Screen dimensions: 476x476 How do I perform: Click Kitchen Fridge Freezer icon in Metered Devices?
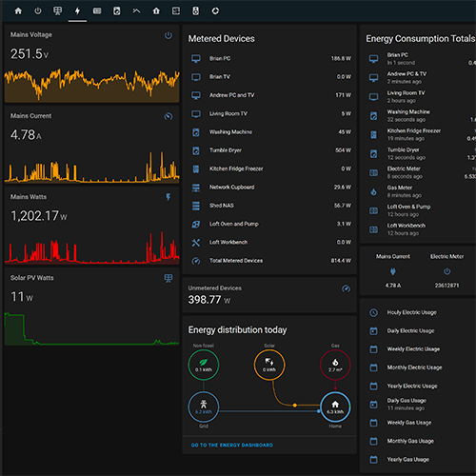[x=196, y=169]
